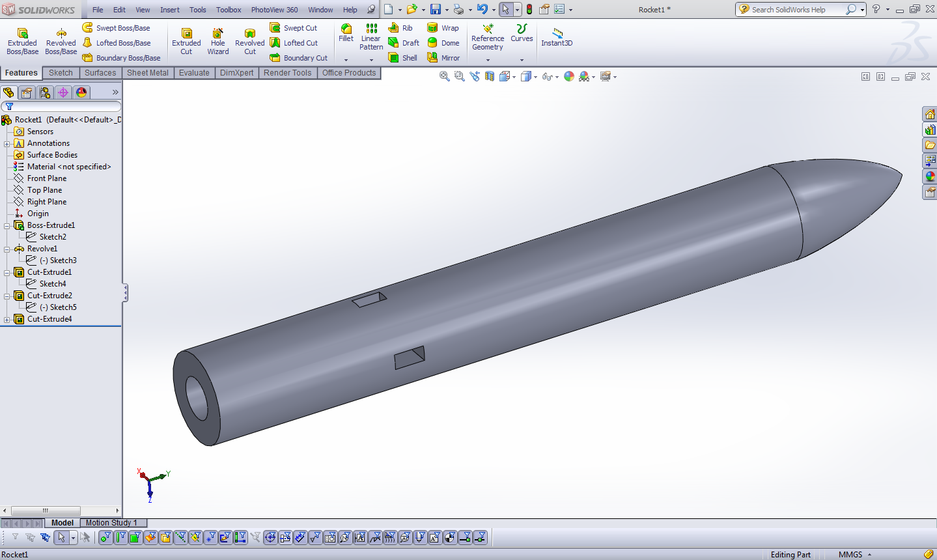The width and height of the screenshot is (937, 560).
Task: Toggle the Instant3D mode
Action: [x=557, y=37]
